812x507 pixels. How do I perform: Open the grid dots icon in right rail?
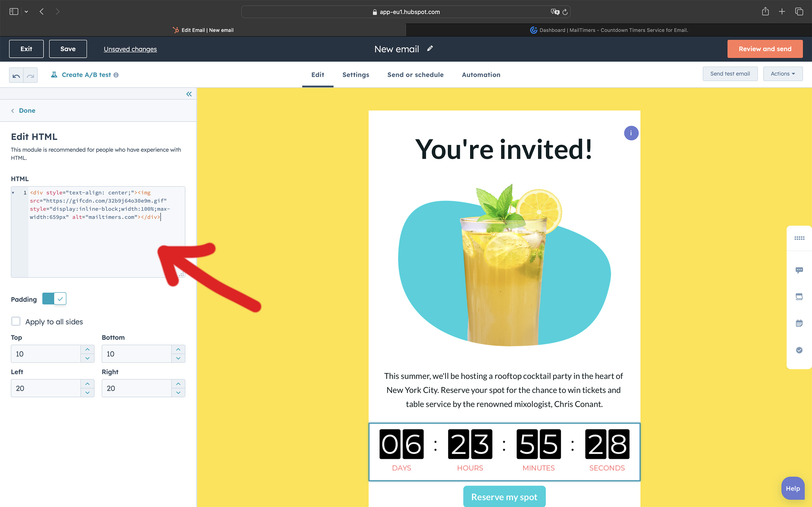pyautogui.click(x=799, y=238)
